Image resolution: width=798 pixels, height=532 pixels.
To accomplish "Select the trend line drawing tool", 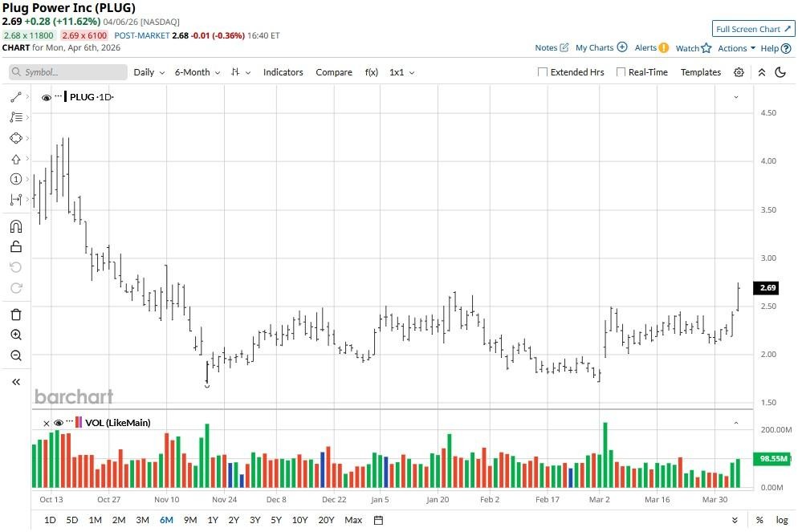I will (x=16, y=96).
